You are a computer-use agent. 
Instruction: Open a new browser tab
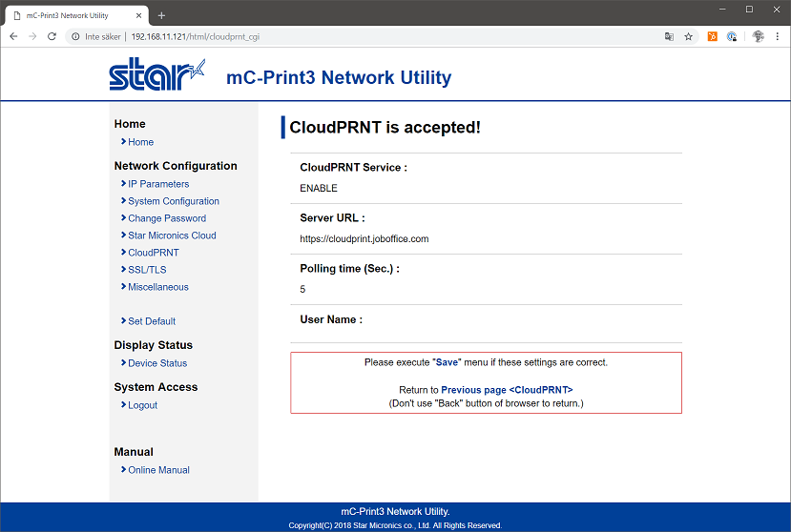pos(161,15)
